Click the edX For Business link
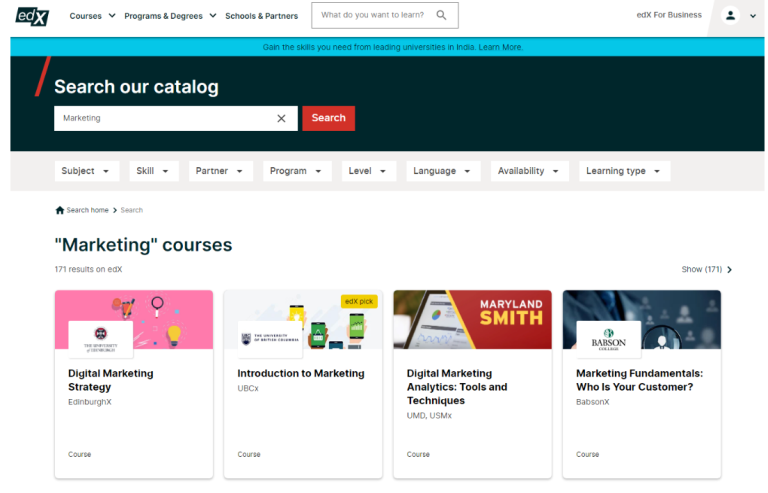 [669, 15]
